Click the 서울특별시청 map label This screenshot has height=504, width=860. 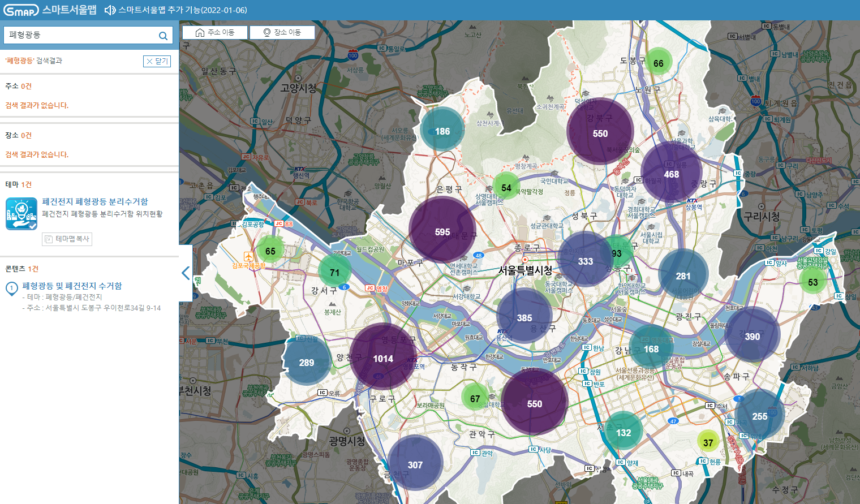(x=525, y=270)
